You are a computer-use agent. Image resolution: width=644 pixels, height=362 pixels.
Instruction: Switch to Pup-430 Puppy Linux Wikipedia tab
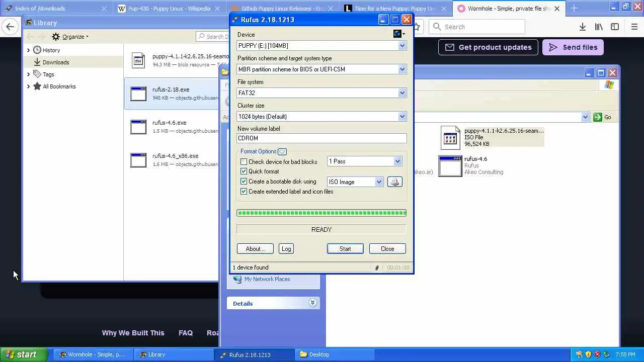click(x=169, y=9)
